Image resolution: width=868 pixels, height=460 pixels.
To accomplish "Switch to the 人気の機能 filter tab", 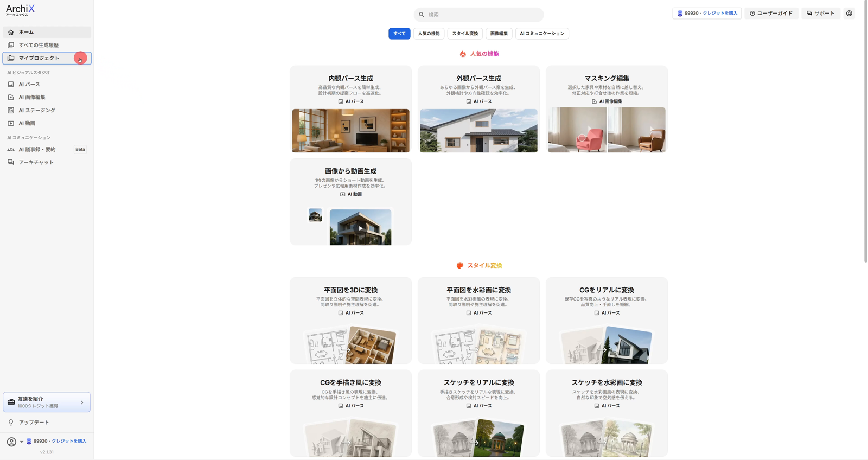I will pos(429,34).
